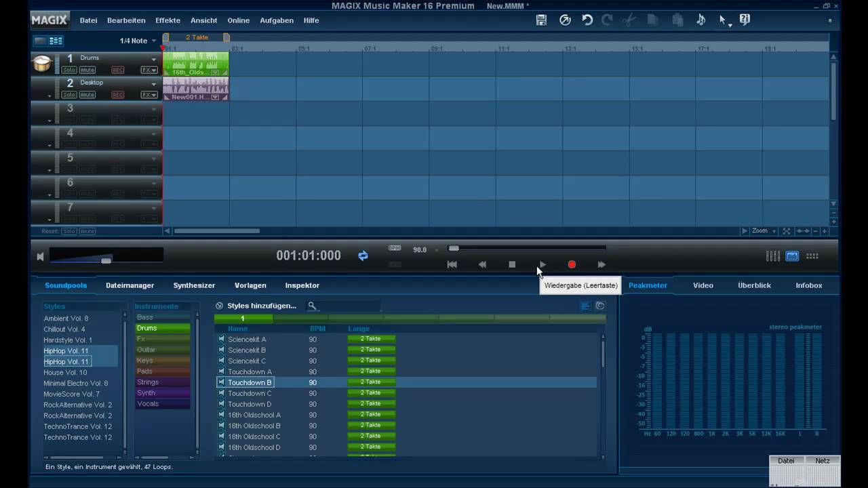Click the highlighted keyboard view icon

point(792,256)
